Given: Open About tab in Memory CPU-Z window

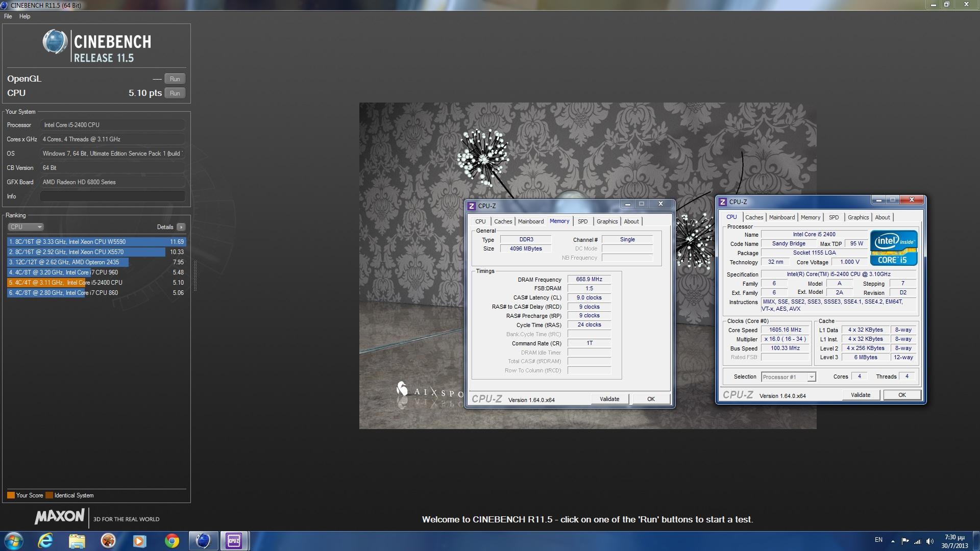Looking at the screenshot, I should (x=631, y=221).
